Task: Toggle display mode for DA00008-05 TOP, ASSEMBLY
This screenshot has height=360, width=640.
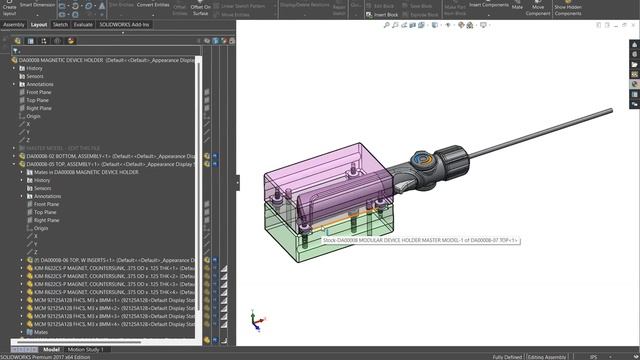Action: click(215, 164)
